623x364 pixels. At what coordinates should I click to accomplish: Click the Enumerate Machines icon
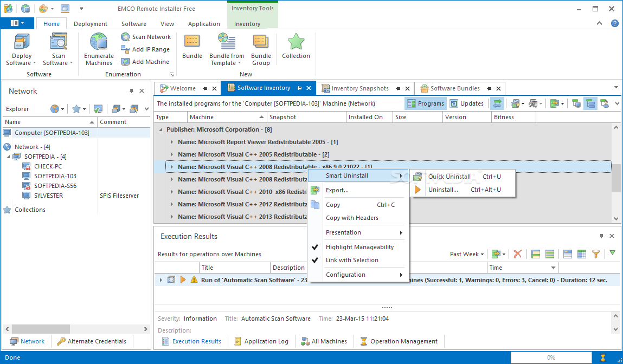tap(99, 42)
